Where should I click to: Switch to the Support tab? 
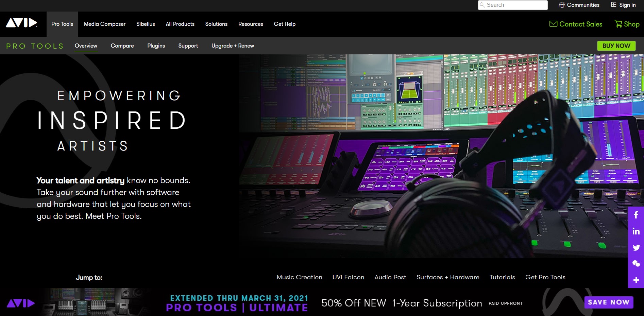tap(188, 46)
